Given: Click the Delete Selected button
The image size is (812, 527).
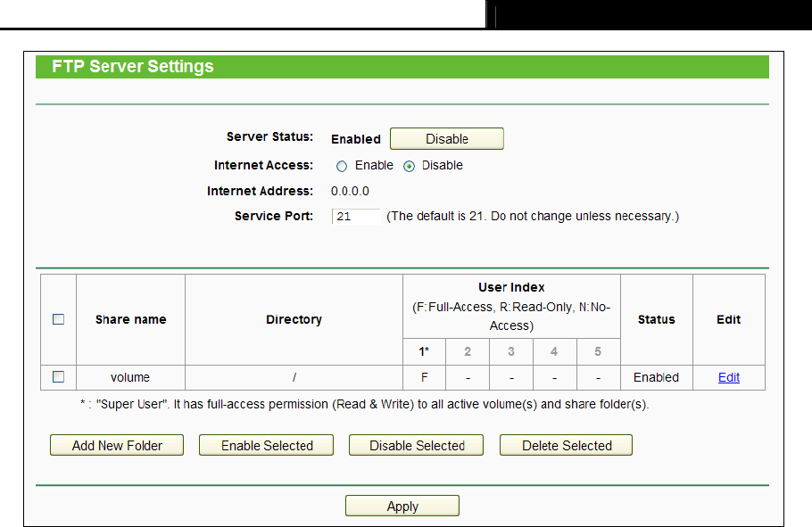Looking at the screenshot, I should [566, 445].
